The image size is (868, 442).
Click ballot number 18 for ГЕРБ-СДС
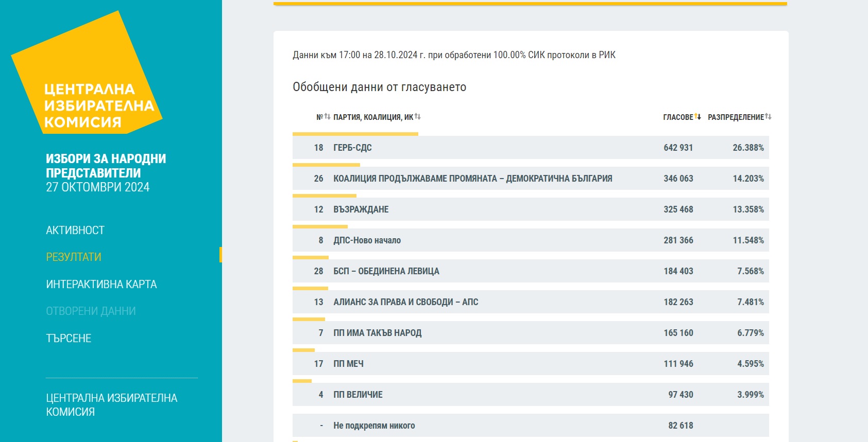(x=318, y=148)
